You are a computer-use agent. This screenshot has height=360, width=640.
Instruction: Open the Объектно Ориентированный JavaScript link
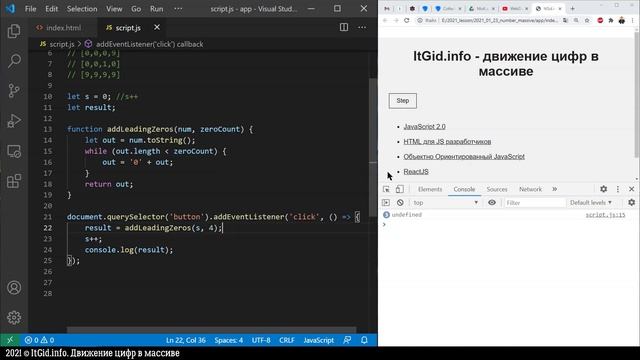tap(464, 157)
